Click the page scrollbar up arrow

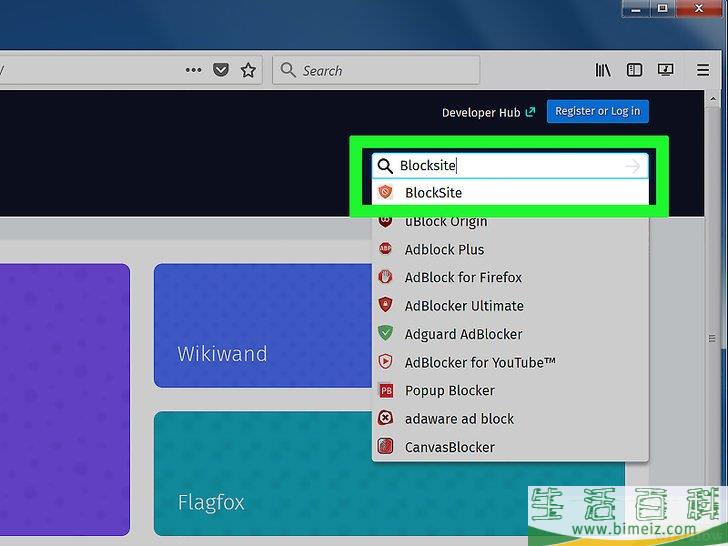click(x=713, y=99)
